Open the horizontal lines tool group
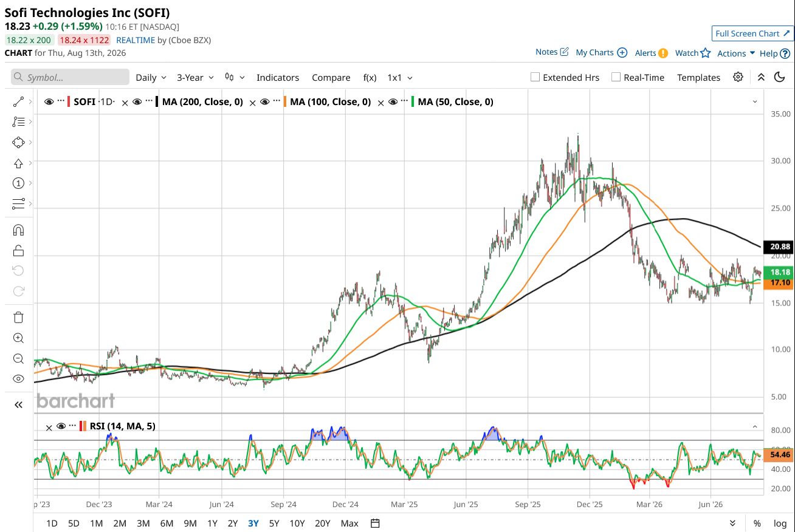The height and width of the screenshot is (532, 795). pos(18,203)
